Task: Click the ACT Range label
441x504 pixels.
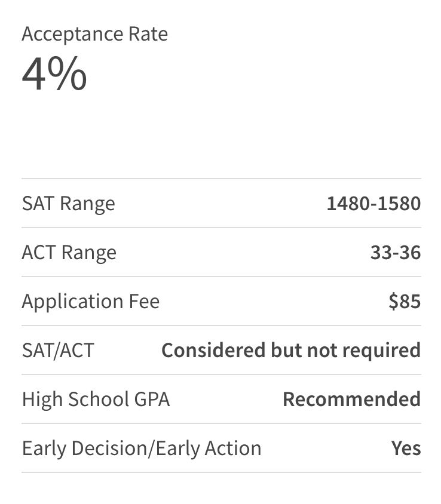Action: 69,253
